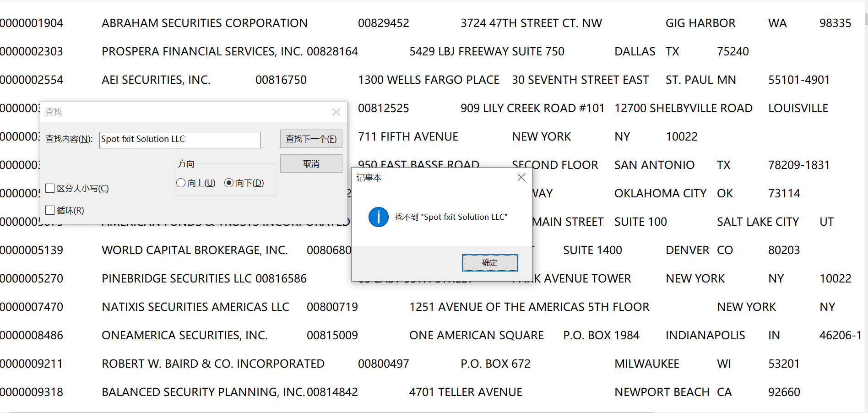Click the text SALT LAKE CITY
Viewport: 868px width, 413px height.
click(758, 222)
